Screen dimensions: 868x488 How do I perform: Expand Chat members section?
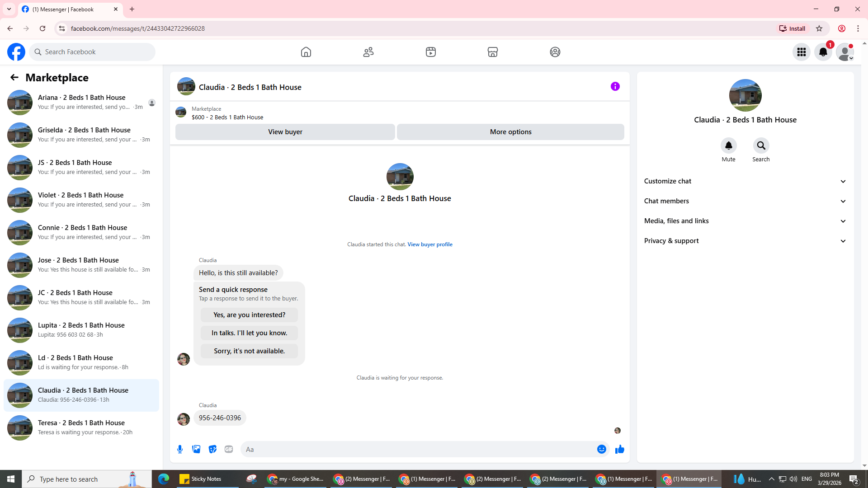745,201
